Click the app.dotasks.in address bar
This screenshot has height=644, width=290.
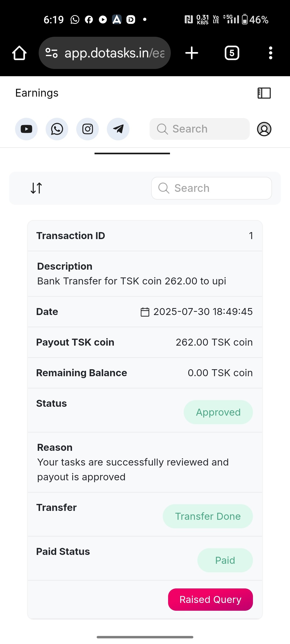(x=114, y=53)
